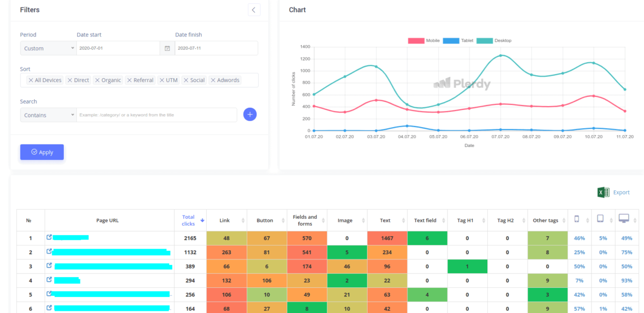Remove the All Devices filter with its X

coord(31,80)
